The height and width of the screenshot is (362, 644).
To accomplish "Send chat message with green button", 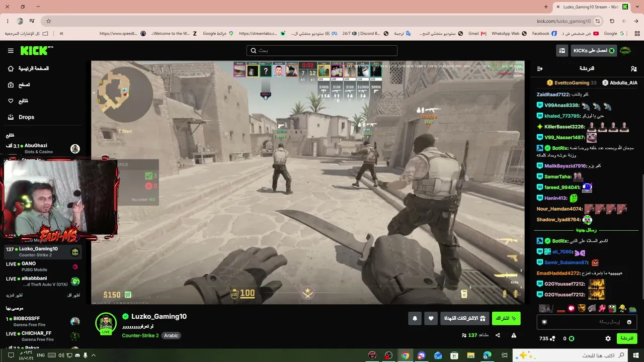I will [627, 339].
